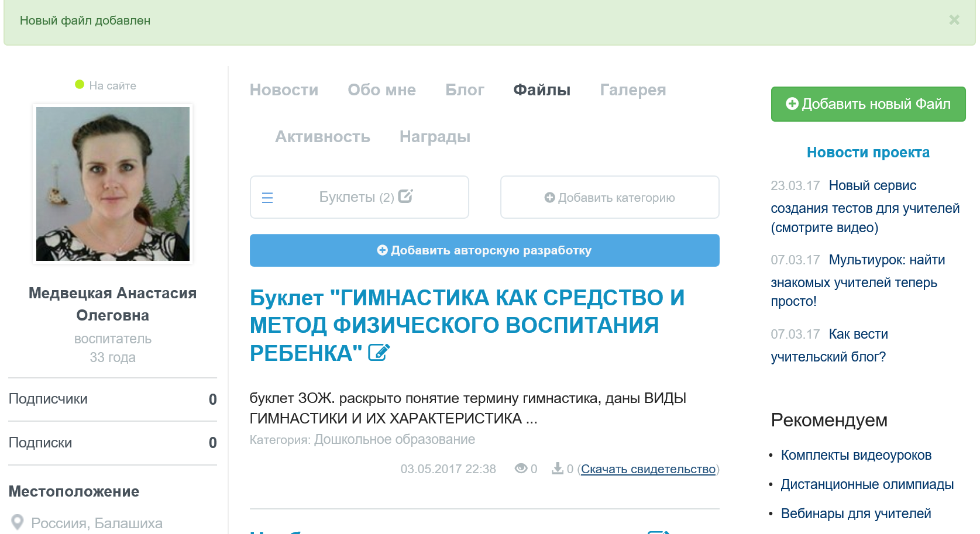The image size is (980, 534).
Task: Open the Новости tab
Action: 284,90
